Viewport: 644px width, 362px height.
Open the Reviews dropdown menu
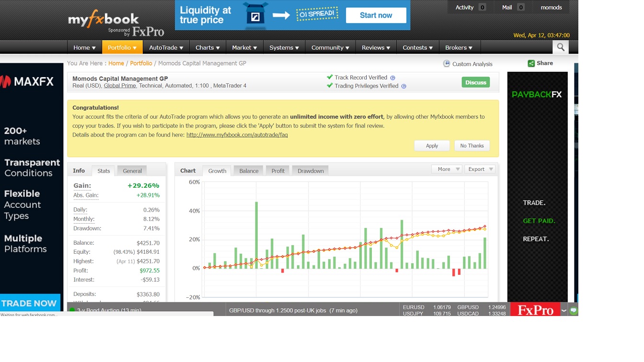tap(376, 47)
